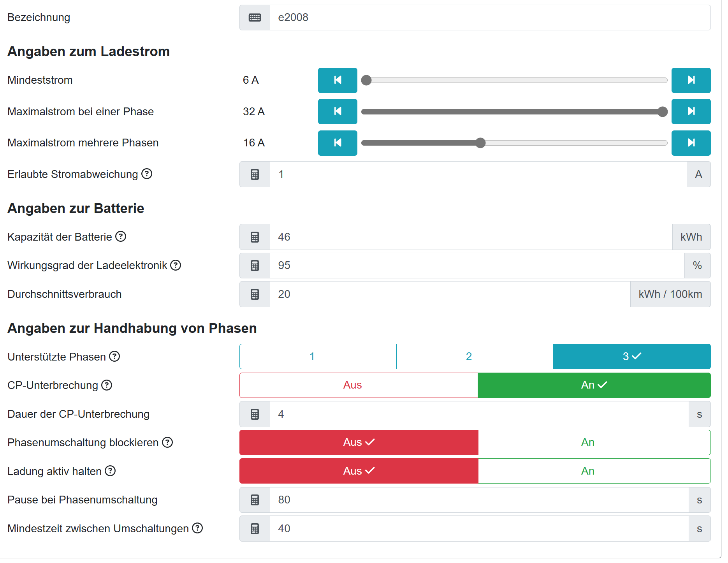This screenshot has width=728, height=563.
Task: Open help for Wirkungsgrad der Ladeelektronik
Action: click(176, 265)
